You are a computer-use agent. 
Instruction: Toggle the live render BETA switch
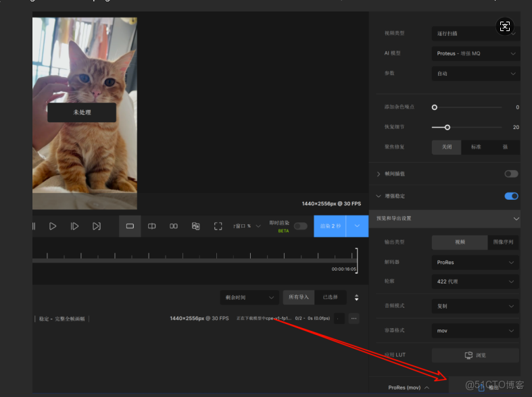[300, 226]
